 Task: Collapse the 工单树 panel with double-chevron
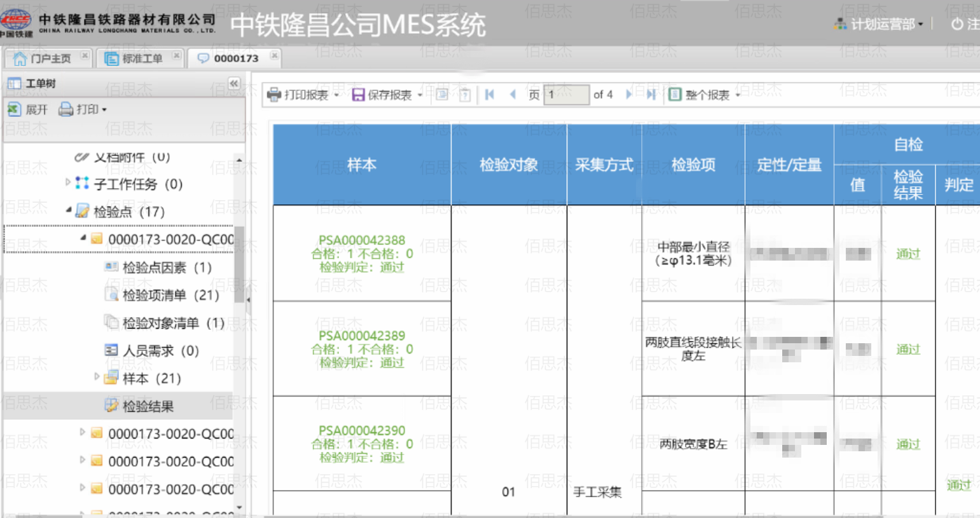click(234, 83)
